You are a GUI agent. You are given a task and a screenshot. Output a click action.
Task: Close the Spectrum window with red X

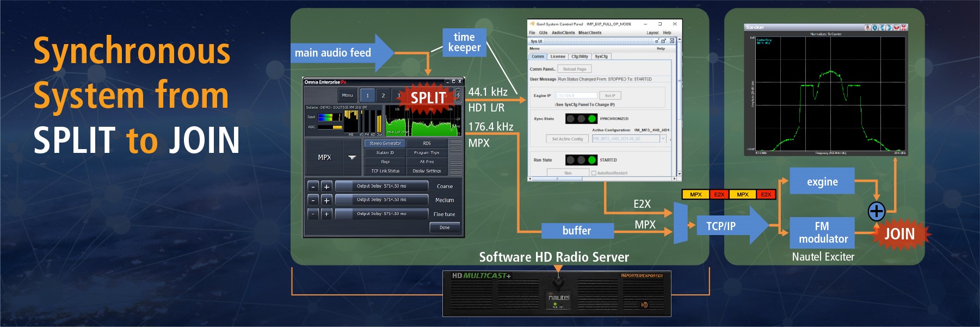(x=904, y=27)
